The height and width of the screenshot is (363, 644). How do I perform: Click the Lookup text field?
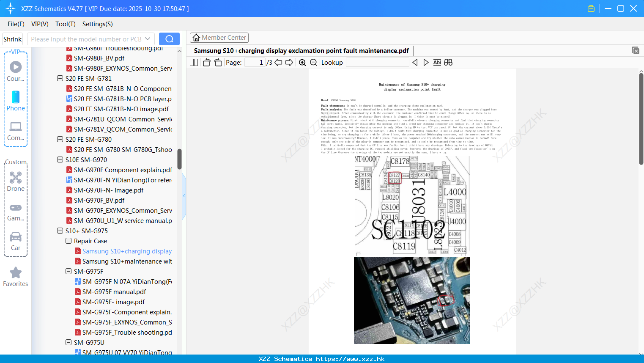tap(377, 62)
